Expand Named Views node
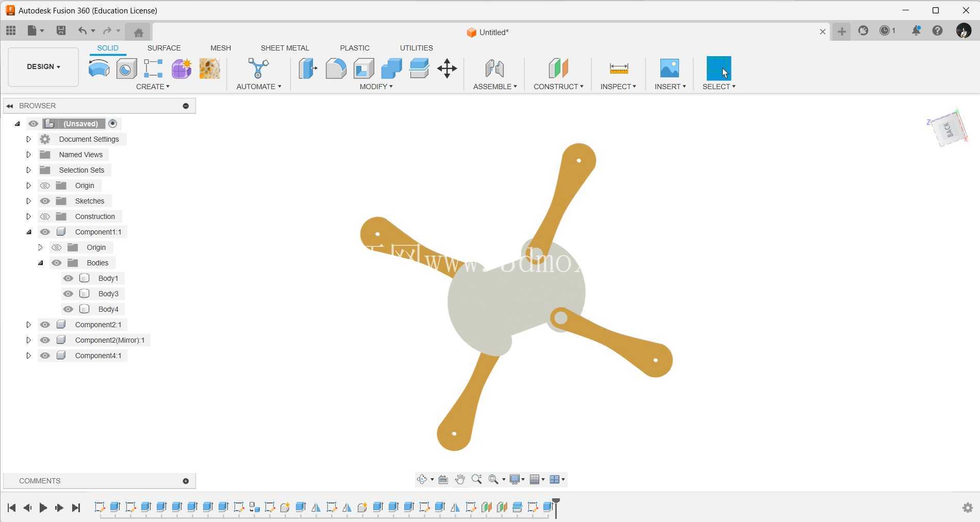The image size is (980, 522). [28, 155]
